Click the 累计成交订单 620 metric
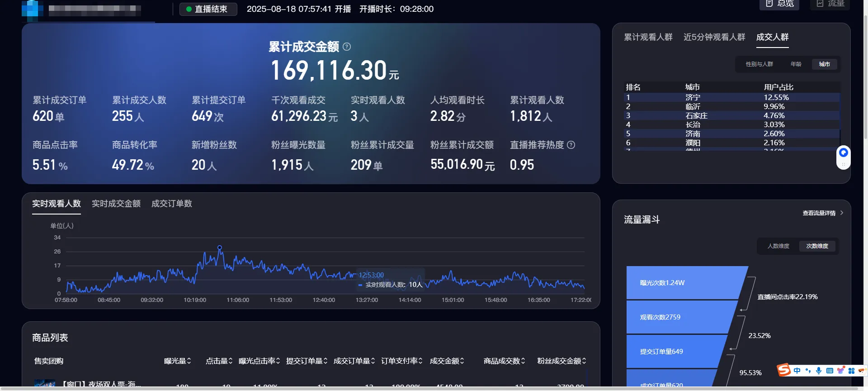This screenshot has height=391, width=868. point(59,109)
